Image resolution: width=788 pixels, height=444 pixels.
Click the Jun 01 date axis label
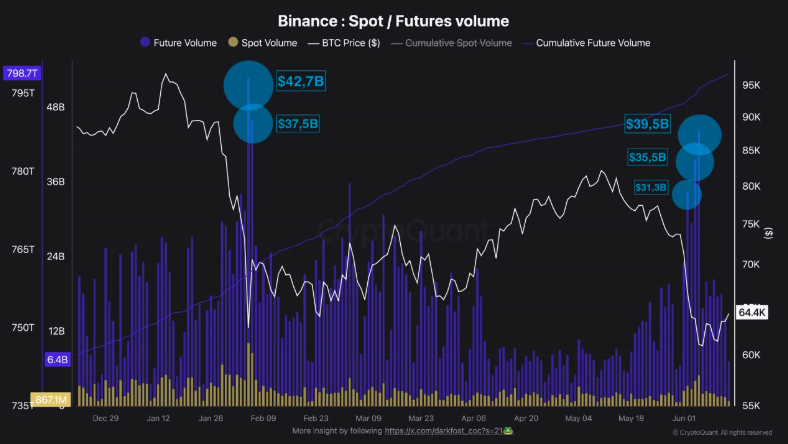click(684, 418)
